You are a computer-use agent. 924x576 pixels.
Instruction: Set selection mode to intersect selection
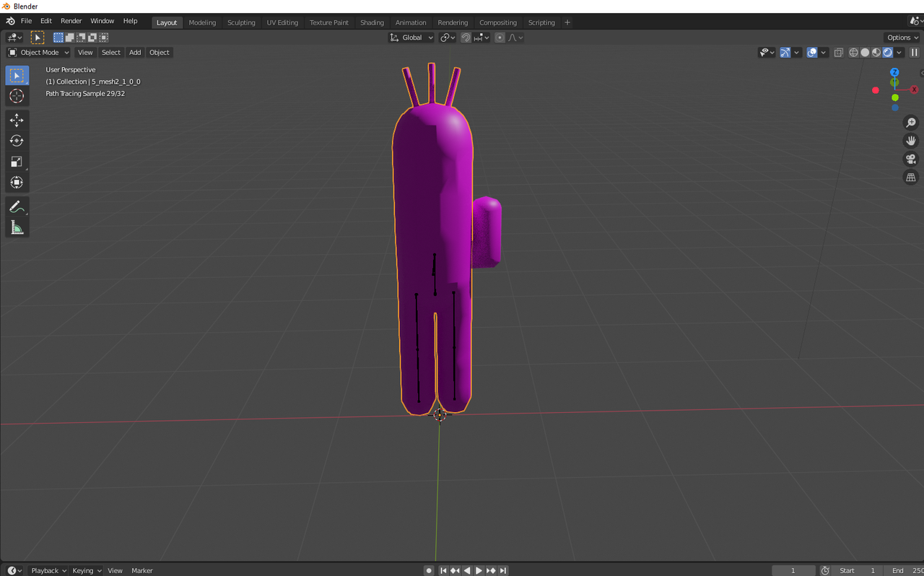coord(104,38)
